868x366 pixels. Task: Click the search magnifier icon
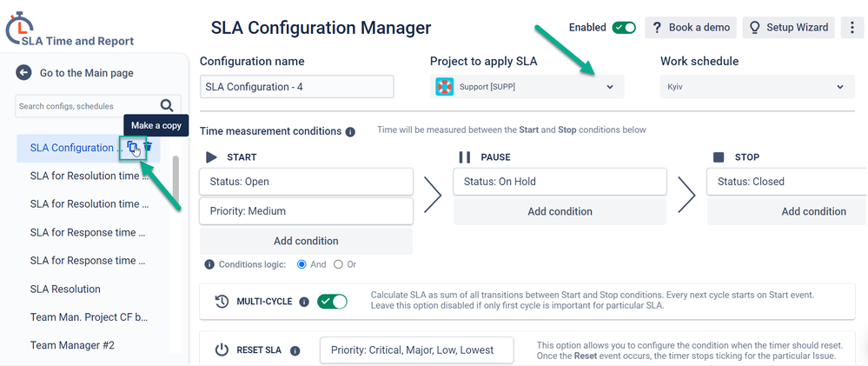coord(167,105)
